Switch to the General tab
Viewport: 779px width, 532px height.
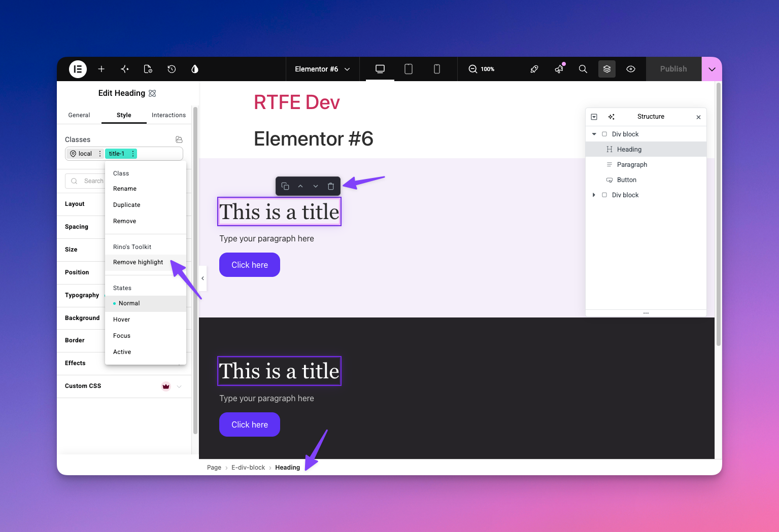point(79,115)
